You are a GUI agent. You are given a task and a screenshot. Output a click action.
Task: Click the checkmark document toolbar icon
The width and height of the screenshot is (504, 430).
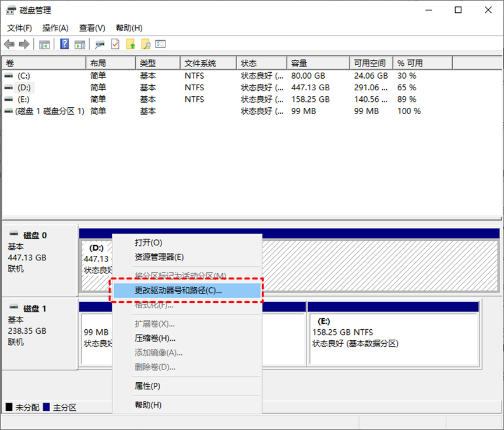coord(114,44)
